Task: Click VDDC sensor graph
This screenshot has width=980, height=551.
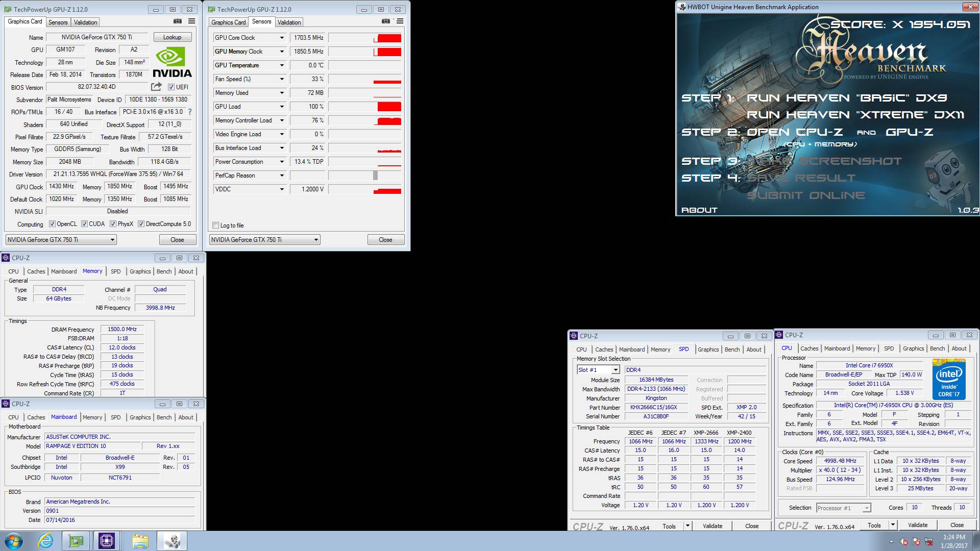Action: point(365,189)
